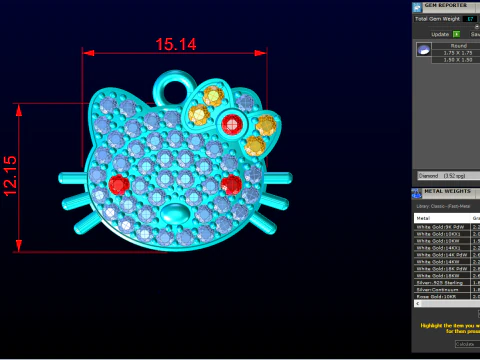This screenshot has height=360, width=480.
Task: Click the red gem in the bow center
Action: [232, 124]
